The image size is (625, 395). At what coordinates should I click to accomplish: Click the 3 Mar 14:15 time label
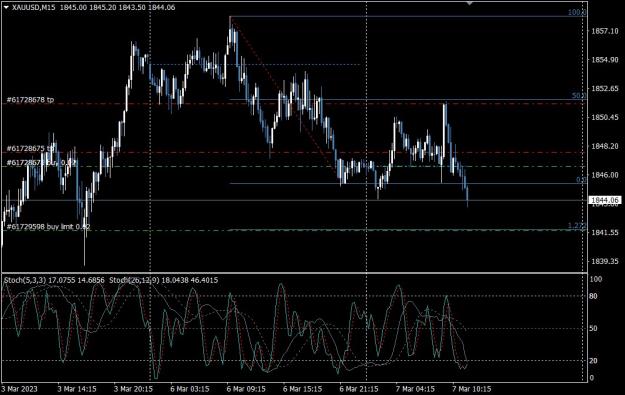[x=77, y=389]
